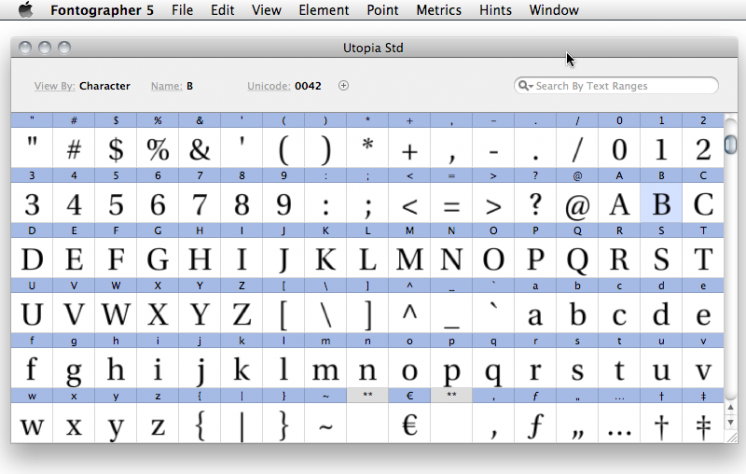
Task: Select the capital C glyph cell
Action: click(x=703, y=203)
